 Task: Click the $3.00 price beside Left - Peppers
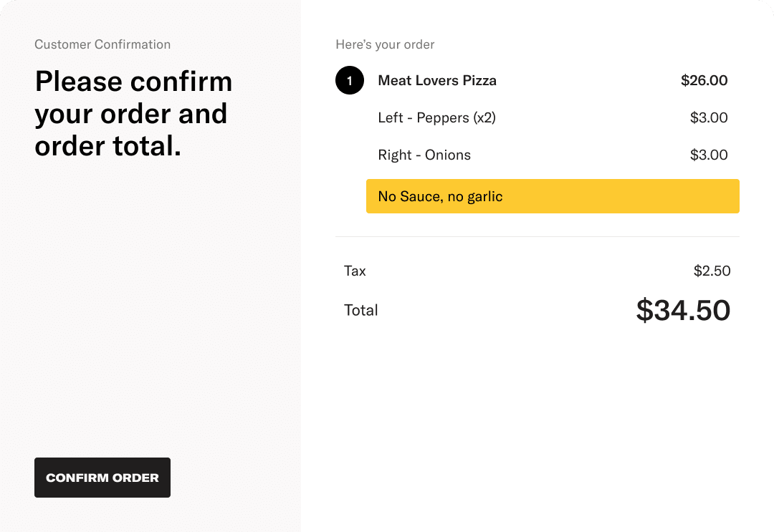[709, 117]
